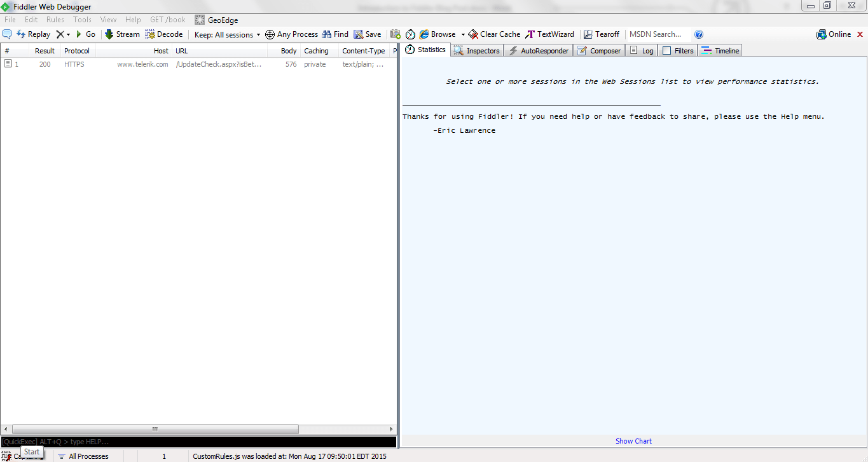The height and width of the screenshot is (462, 868).
Task: Click the HTTPS protocol cell
Action: click(74, 64)
